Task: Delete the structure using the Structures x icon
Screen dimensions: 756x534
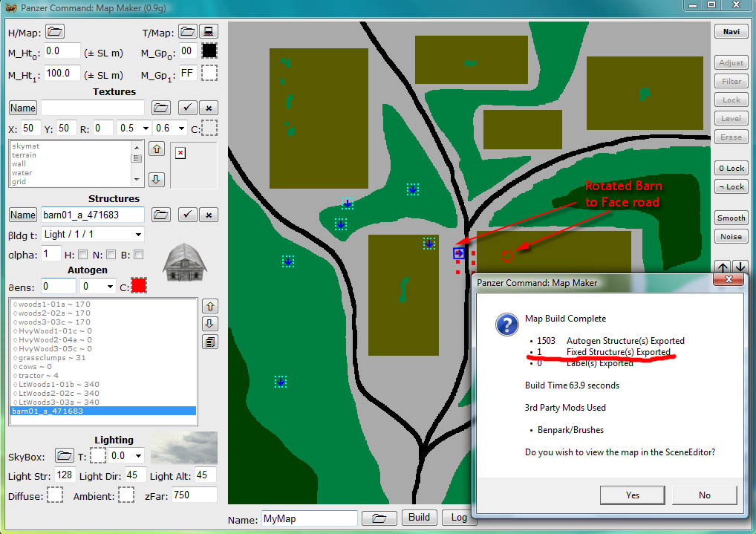Action: pos(209,215)
